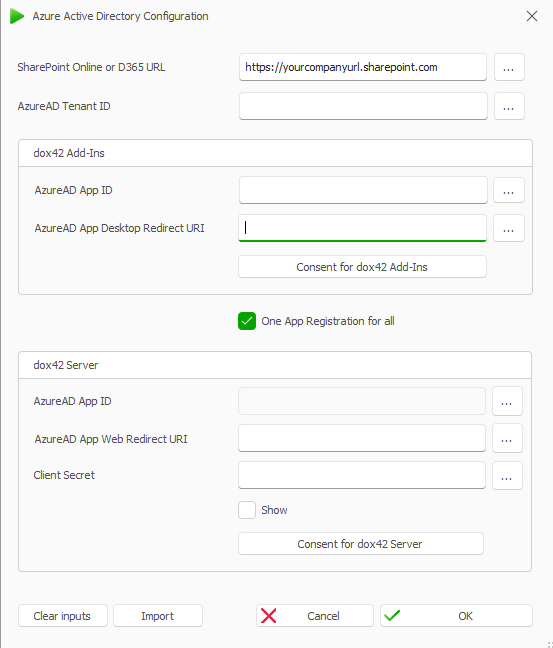Click ellipsis button beside AzureAD Tenant ID
Image resolution: width=553 pixels, height=648 pixels.
(509, 106)
